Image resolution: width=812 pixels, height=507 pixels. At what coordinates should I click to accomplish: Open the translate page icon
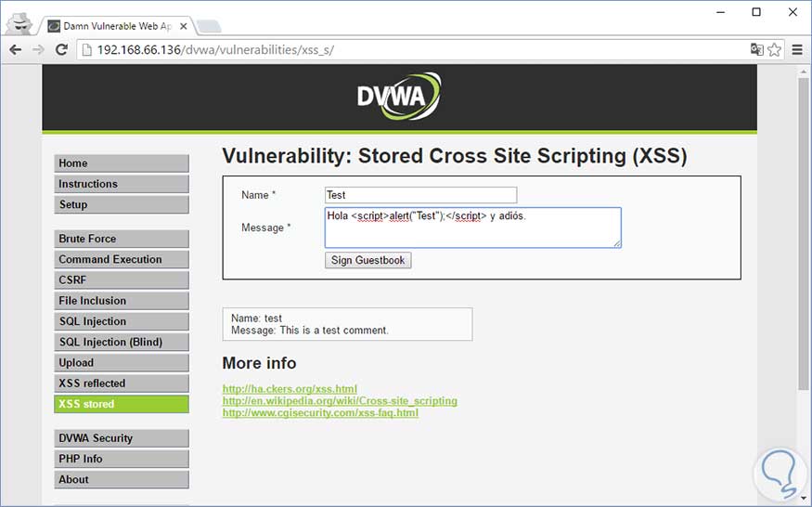click(756, 50)
